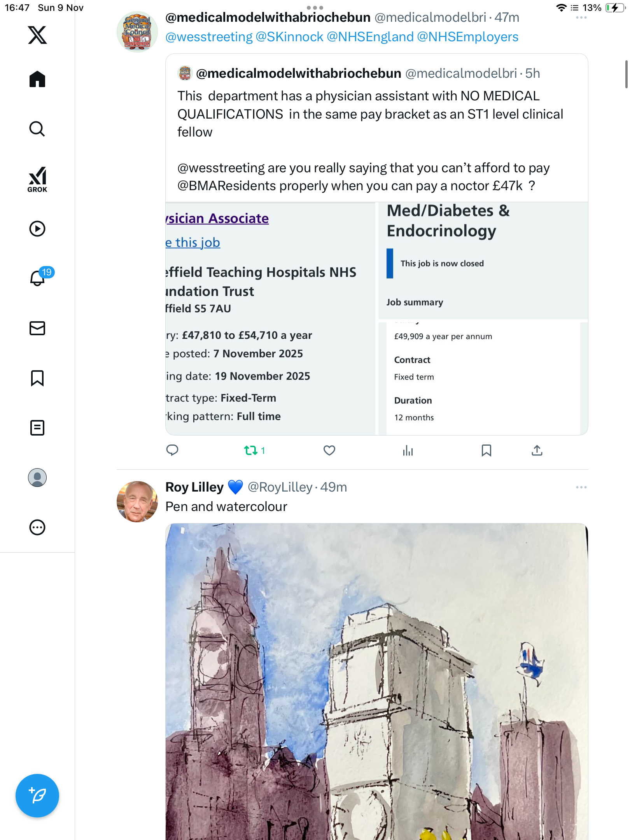Open the @wesstreeting mention link
This screenshot has height=840, width=630.
[209, 37]
